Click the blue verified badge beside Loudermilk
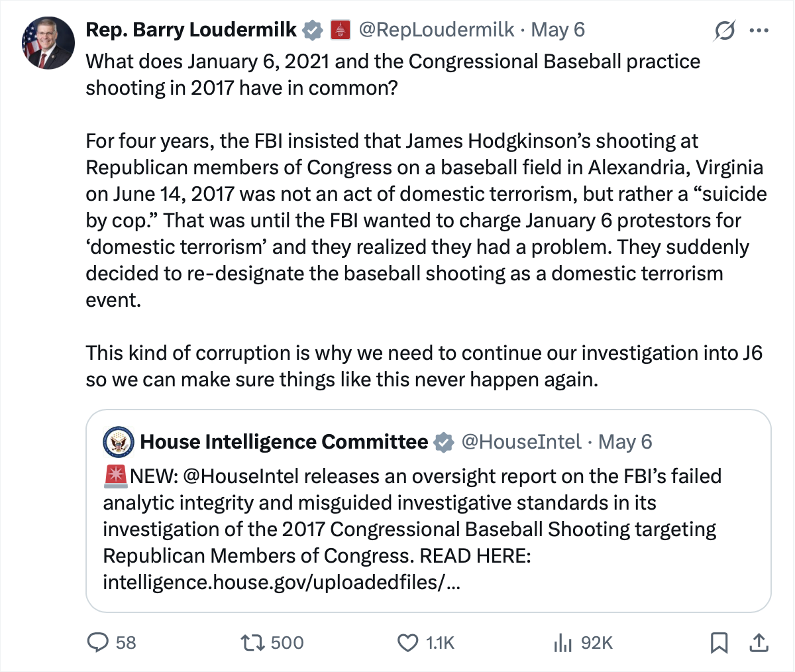This screenshot has height=672, width=795. [x=313, y=30]
